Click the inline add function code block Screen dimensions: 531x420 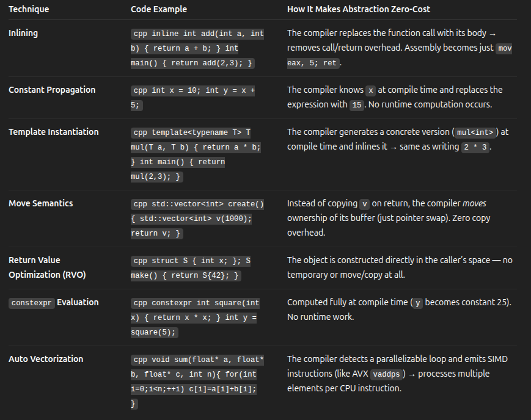pyautogui.click(x=197, y=48)
